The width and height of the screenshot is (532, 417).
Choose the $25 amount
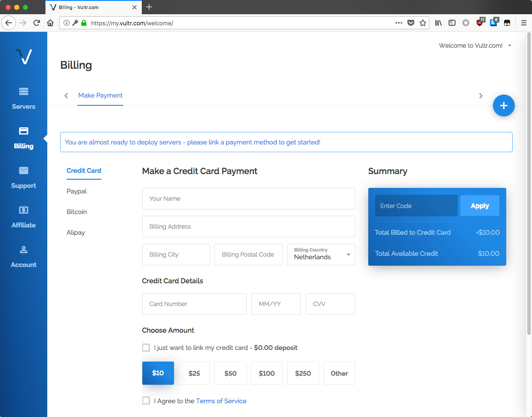point(194,373)
